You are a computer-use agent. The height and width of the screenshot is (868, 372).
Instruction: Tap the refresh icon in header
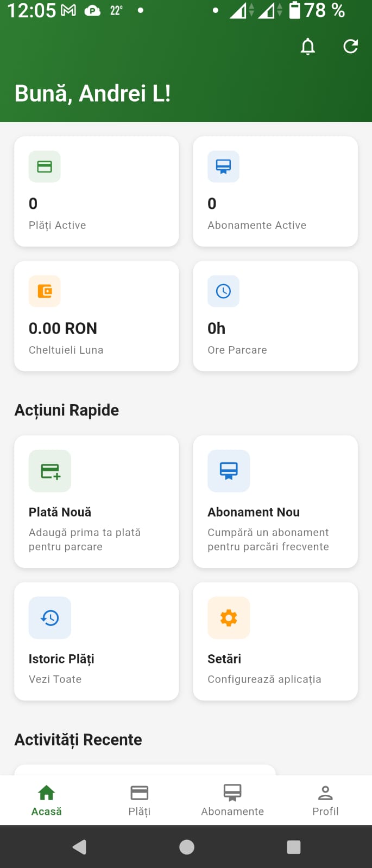coord(351,47)
